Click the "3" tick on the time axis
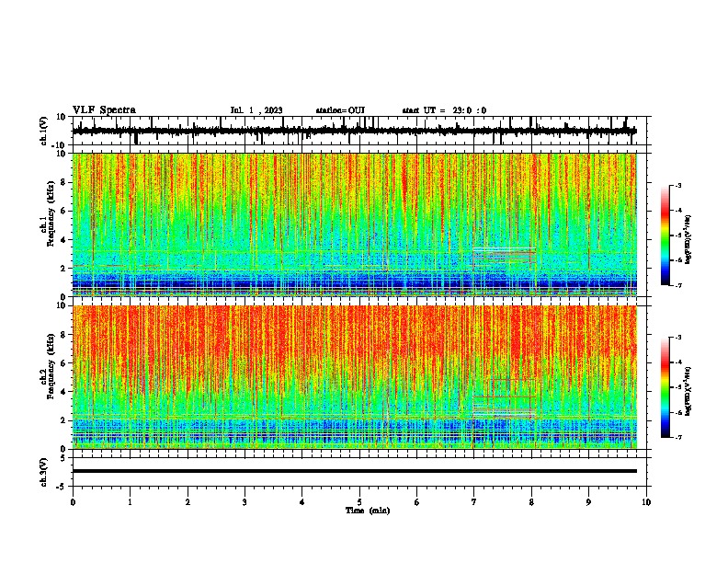 click(x=245, y=502)
